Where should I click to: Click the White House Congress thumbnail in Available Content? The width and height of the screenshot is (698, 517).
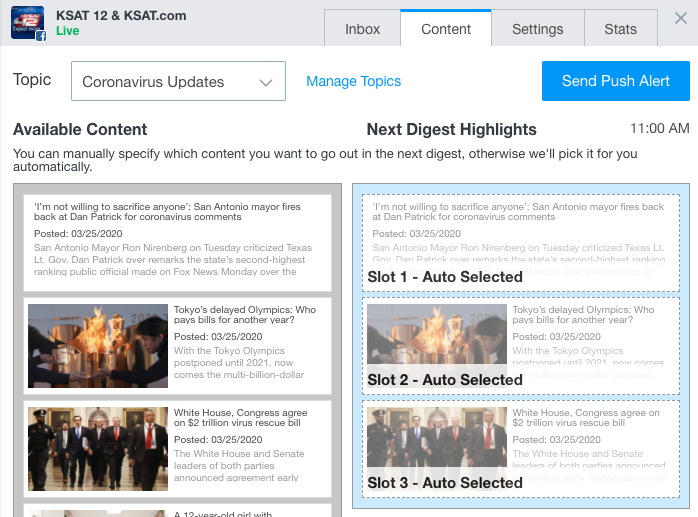point(98,449)
